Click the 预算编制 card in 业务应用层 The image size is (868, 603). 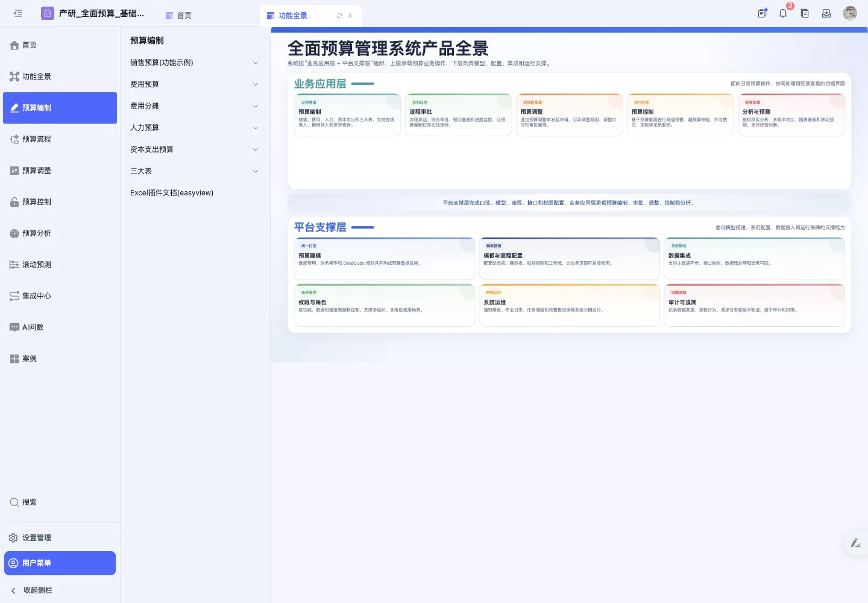[347, 115]
